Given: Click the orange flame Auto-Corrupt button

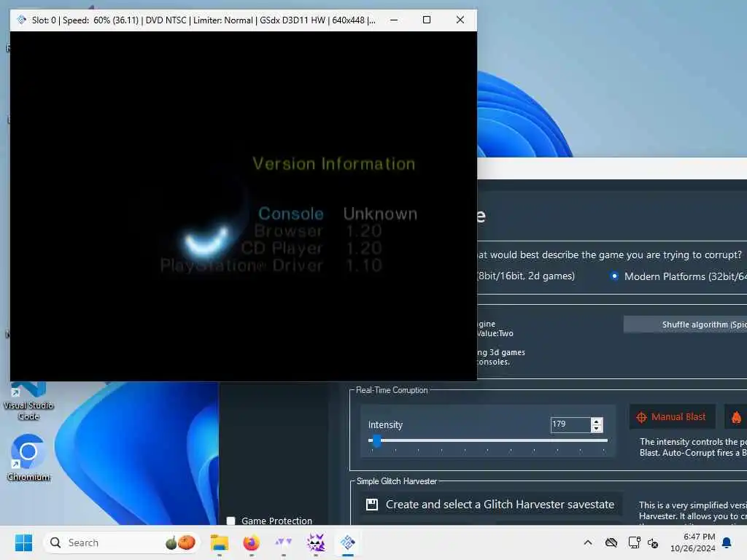Looking at the screenshot, I should click(735, 417).
